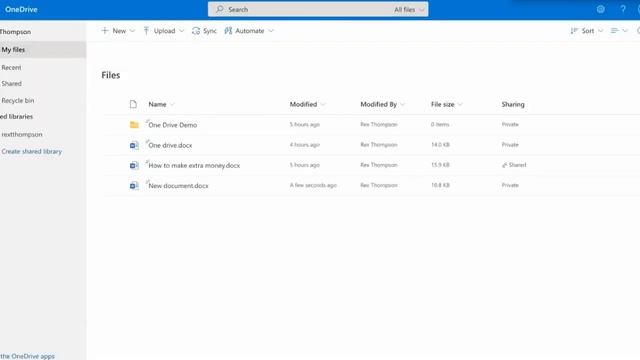Screen dimensions: 640x360
Task: Click the view options list icon
Action: pyautogui.click(x=614, y=31)
